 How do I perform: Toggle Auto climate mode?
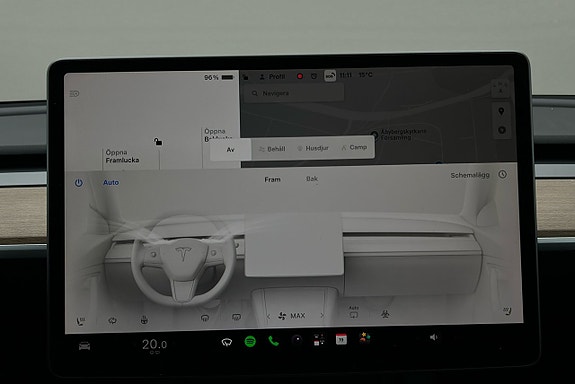pos(111,182)
